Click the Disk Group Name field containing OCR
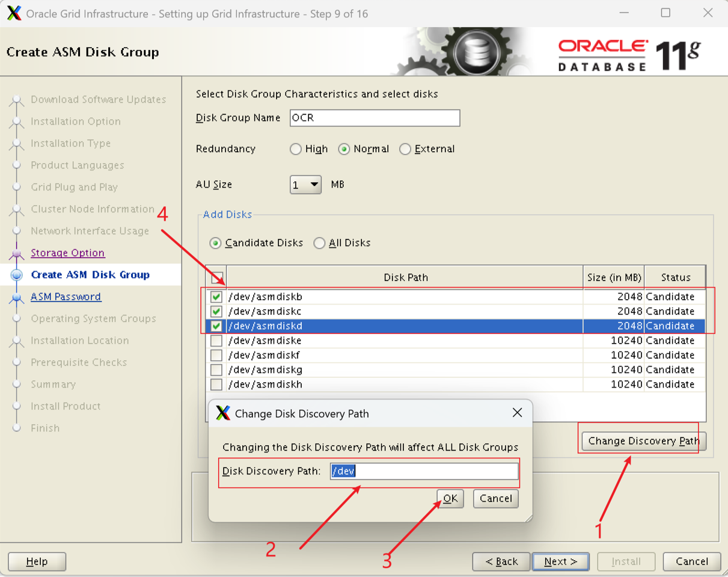The height and width of the screenshot is (577, 728). [x=375, y=118]
